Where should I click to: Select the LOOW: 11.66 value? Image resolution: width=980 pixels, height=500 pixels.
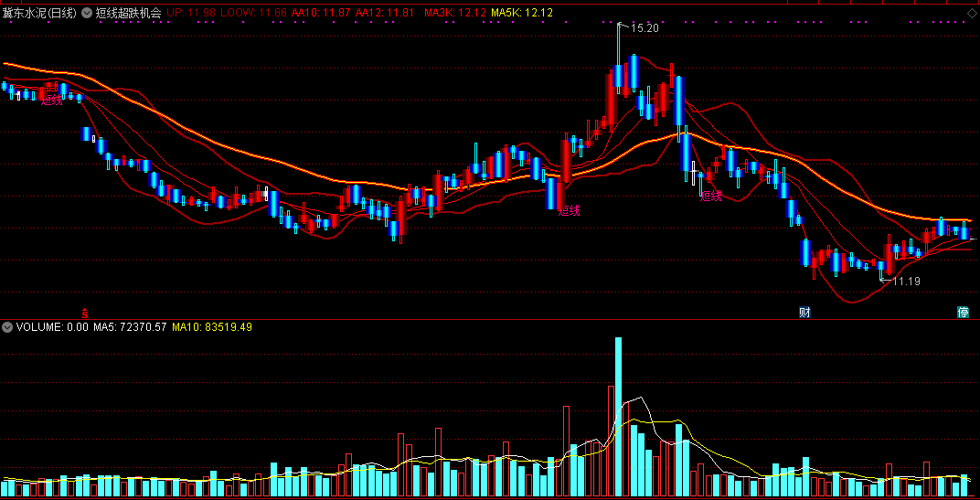[254, 13]
